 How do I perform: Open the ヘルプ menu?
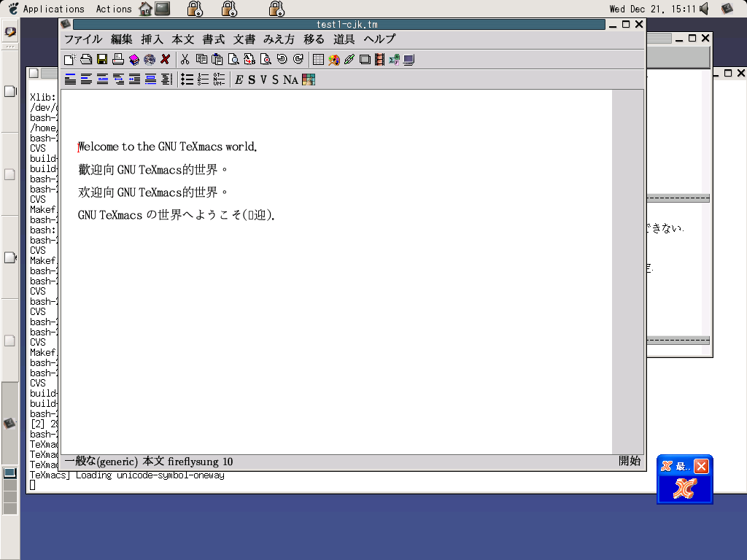click(379, 39)
